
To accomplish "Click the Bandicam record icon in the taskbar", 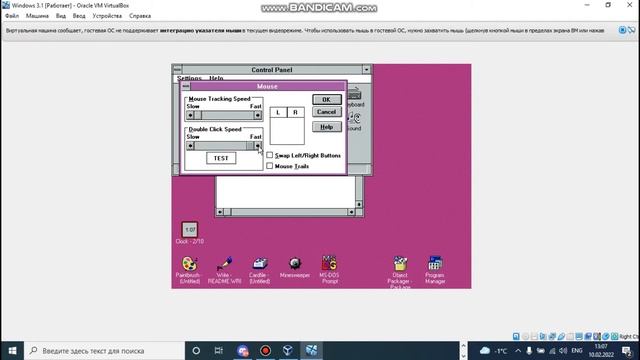I will 265,351.
